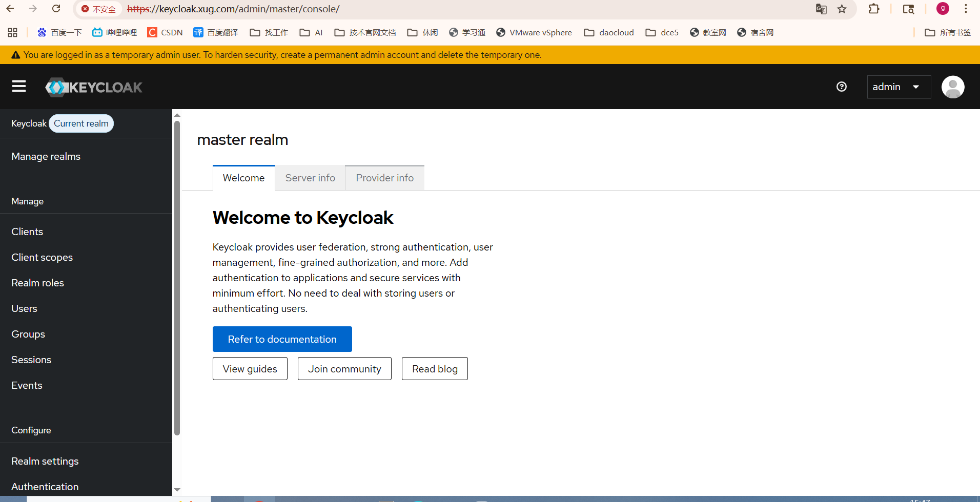Viewport: 980px width, 502px height.
Task: Click the Refer to documentation button
Action: tap(282, 339)
